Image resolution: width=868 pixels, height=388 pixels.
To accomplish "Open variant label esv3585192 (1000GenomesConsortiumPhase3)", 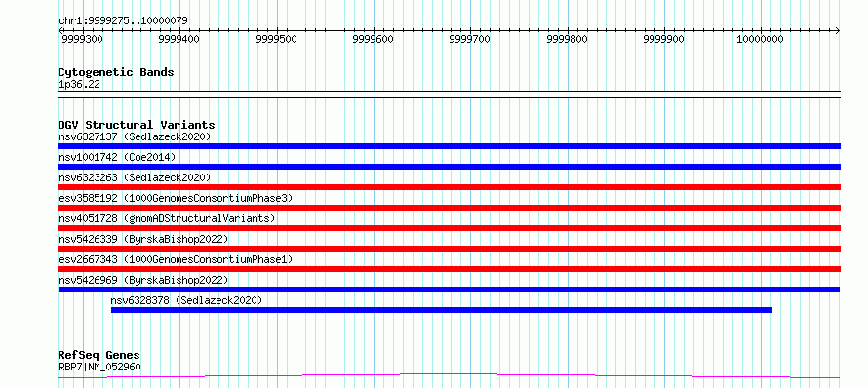I will click(176, 198).
